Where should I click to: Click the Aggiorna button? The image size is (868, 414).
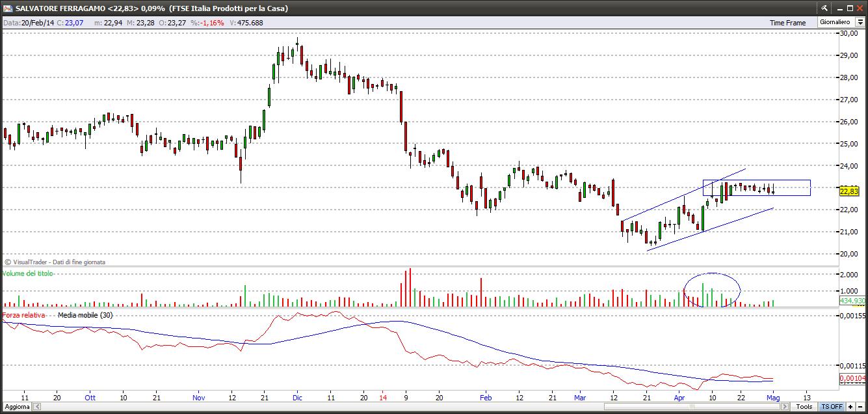click(x=16, y=407)
